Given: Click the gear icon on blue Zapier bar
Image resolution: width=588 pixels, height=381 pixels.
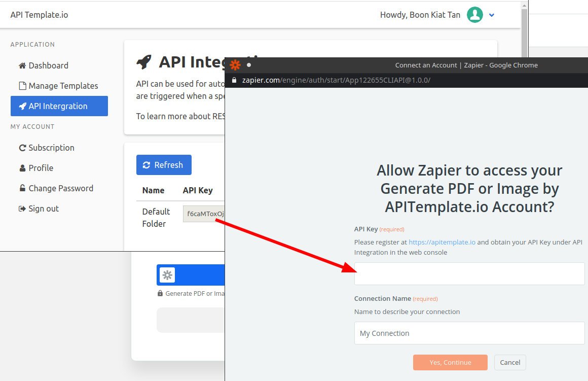Looking at the screenshot, I should pos(167,275).
